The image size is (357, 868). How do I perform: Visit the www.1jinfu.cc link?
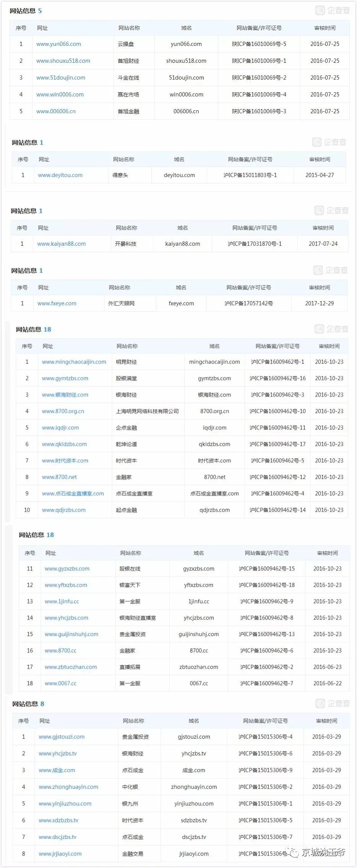coord(62,602)
